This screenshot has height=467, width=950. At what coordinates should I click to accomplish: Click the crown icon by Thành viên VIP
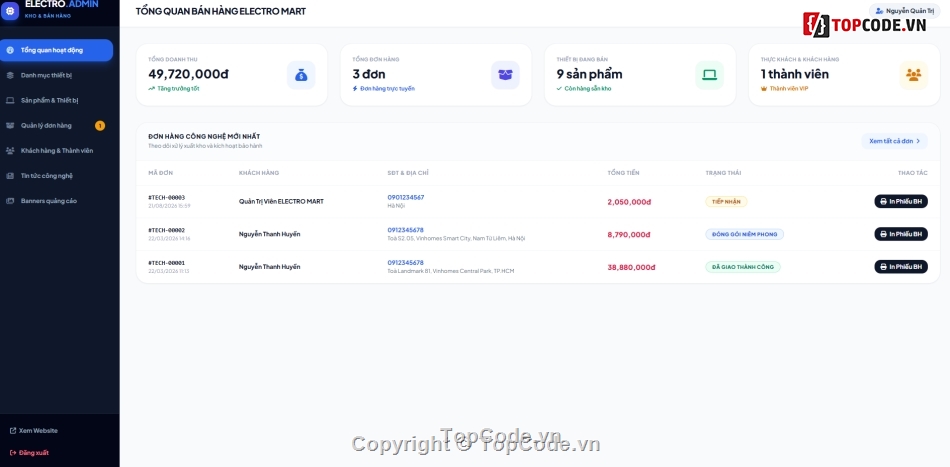click(x=764, y=88)
